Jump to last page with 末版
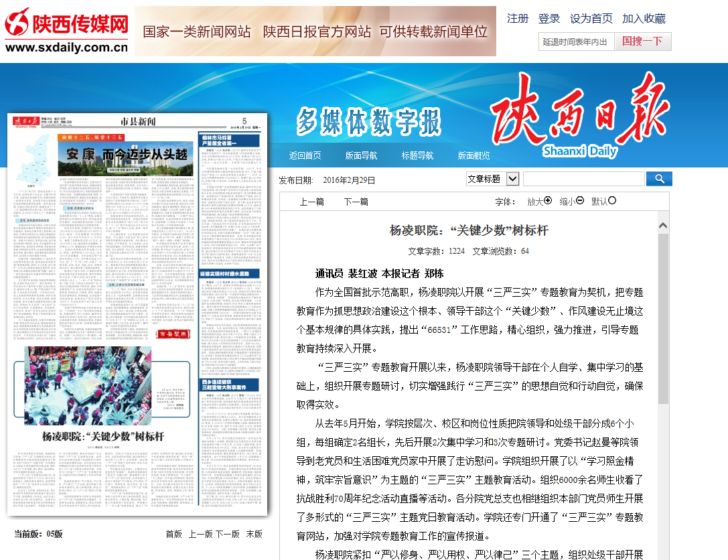 [x=254, y=534]
